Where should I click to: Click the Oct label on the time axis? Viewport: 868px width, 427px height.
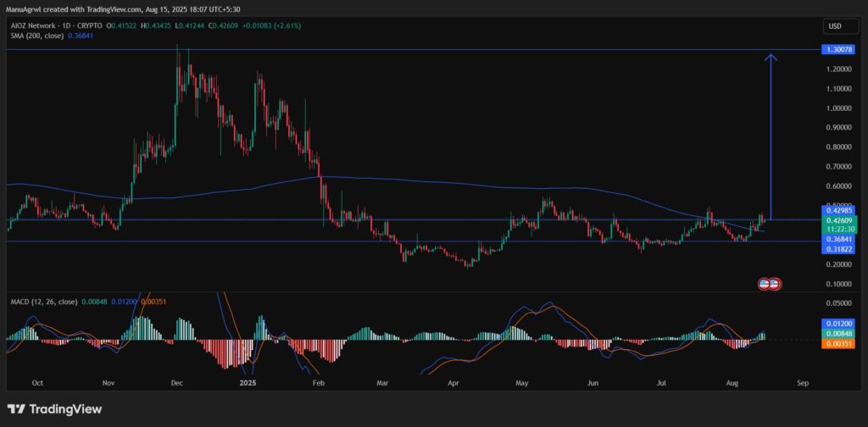coord(37,383)
